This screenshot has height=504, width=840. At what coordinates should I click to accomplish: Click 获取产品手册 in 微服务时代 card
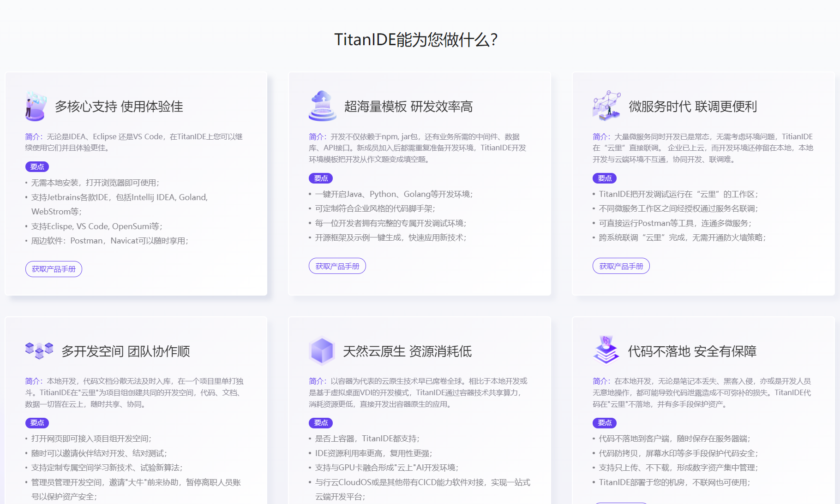tap(621, 266)
